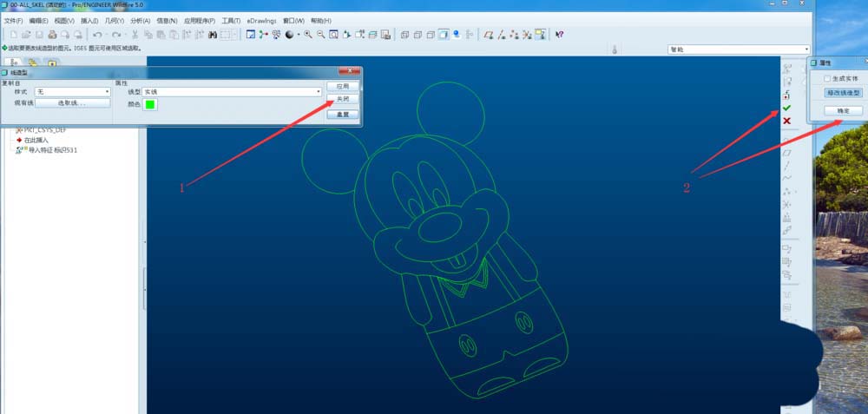This screenshot has height=414, width=868.
Task: Click the binoculars find icon
Action: click(x=213, y=35)
